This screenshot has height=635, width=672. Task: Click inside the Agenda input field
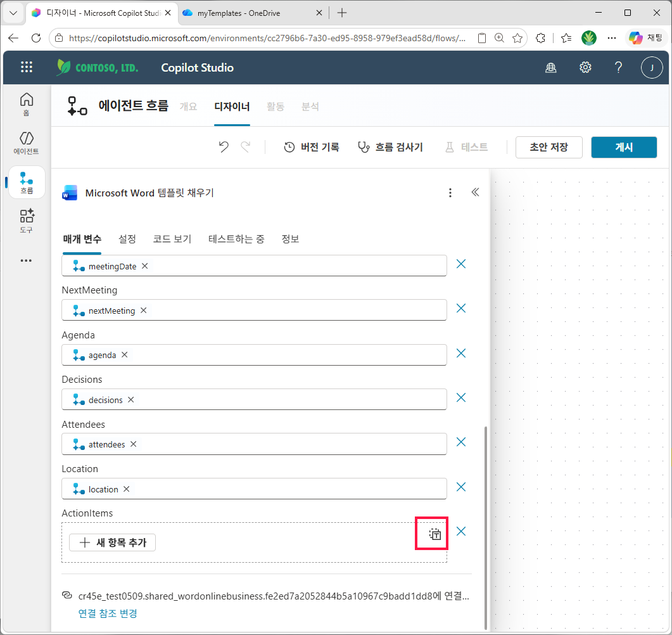(254, 355)
